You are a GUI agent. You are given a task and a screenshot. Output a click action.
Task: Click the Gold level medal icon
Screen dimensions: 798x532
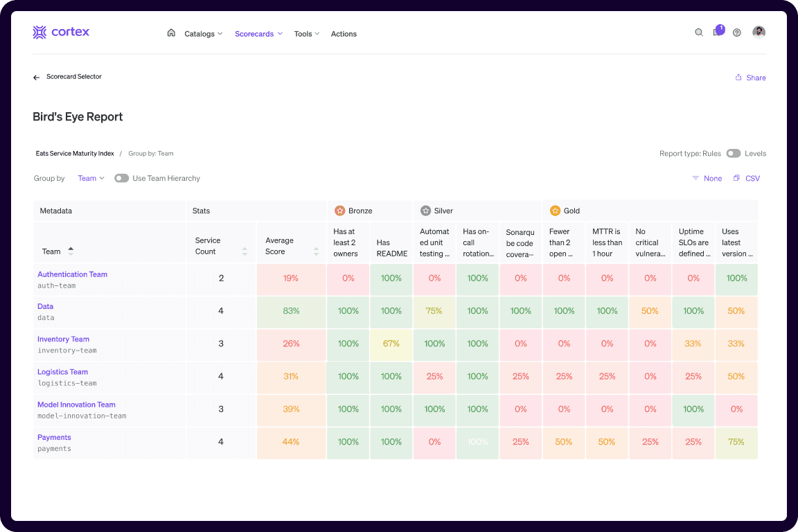coord(555,211)
